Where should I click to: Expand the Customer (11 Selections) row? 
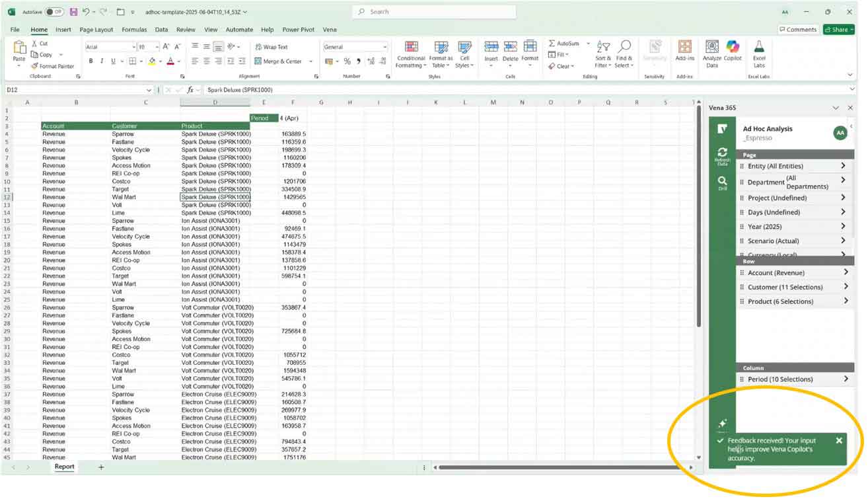(845, 287)
